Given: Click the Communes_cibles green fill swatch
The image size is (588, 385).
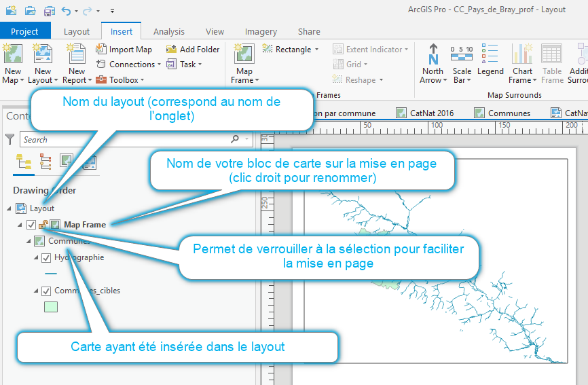Looking at the screenshot, I should coord(51,307).
